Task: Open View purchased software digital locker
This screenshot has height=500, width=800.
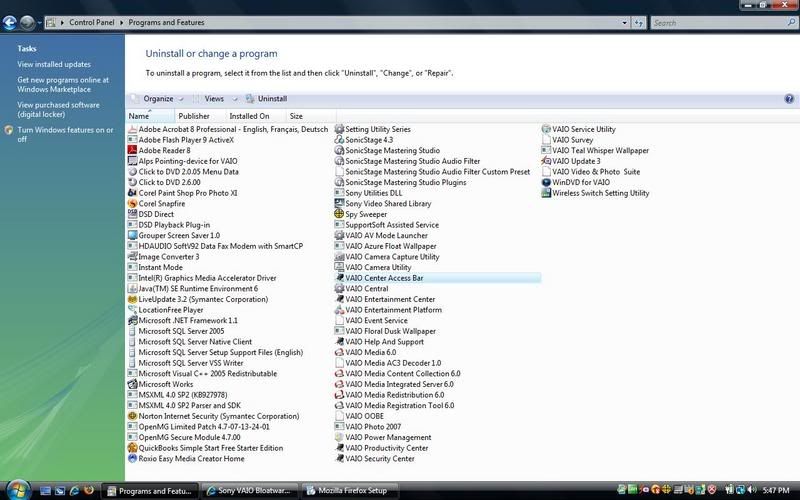Action: click(58, 110)
